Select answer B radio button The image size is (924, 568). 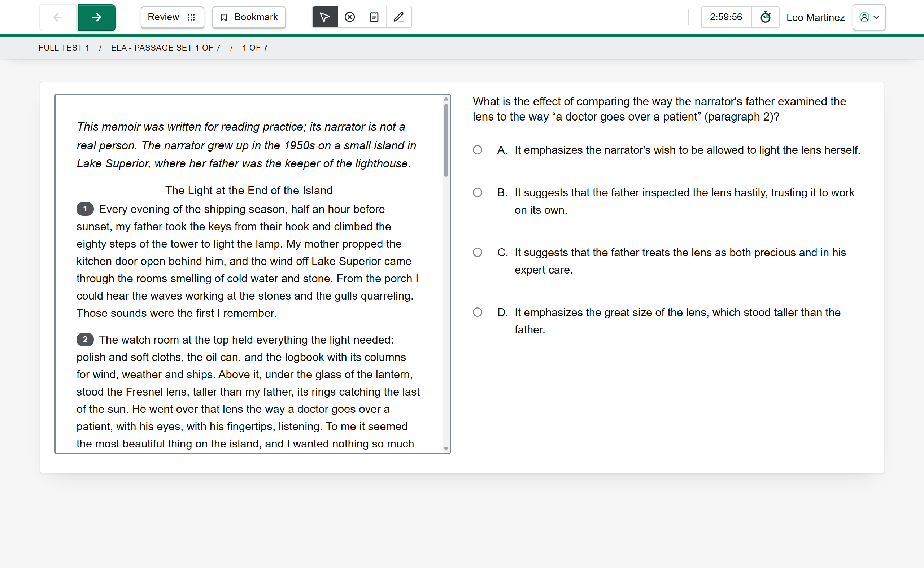point(478,192)
